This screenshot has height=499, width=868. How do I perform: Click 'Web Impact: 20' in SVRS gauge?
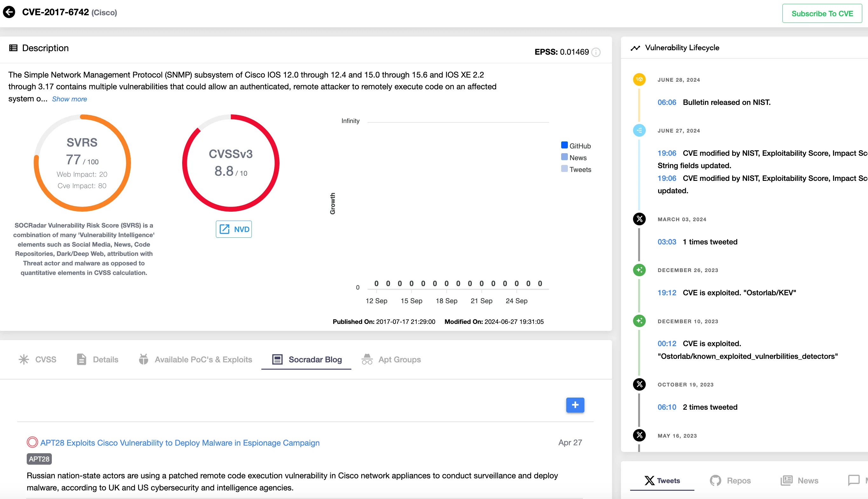pyautogui.click(x=82, y=174)
